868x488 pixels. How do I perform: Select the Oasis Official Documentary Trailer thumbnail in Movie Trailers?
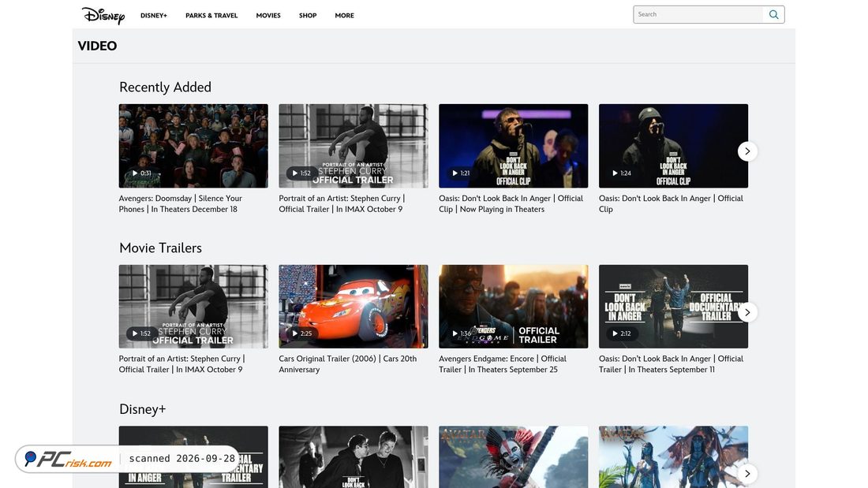click(673, 307)
